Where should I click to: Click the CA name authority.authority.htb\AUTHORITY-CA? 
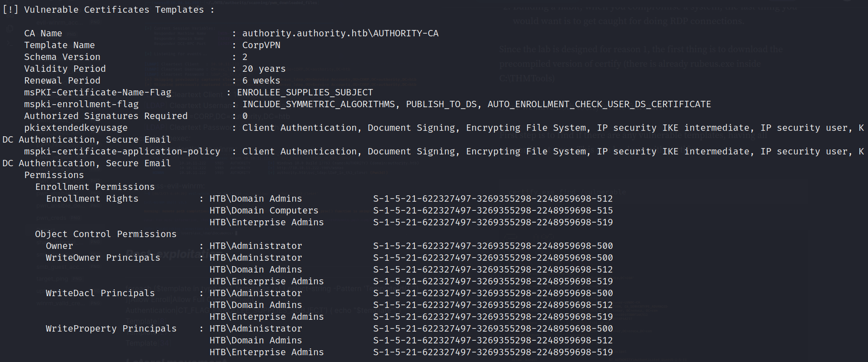click(x=340, y=33)
